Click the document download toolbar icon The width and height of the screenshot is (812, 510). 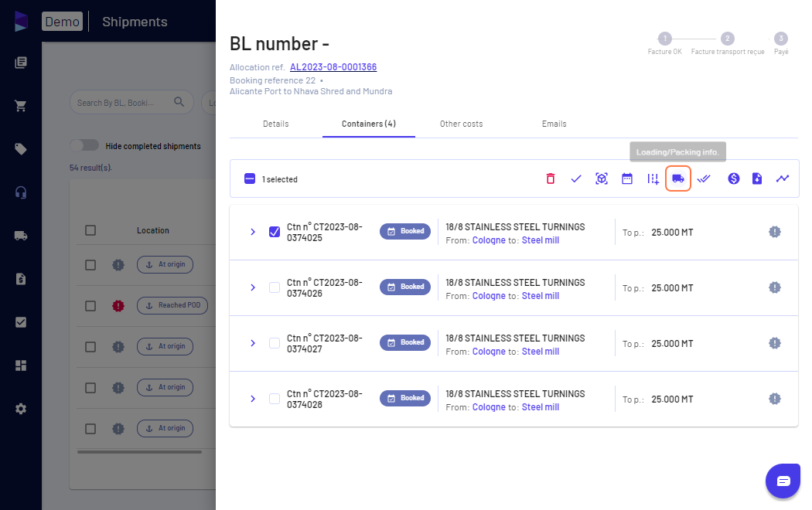click(x=757, y=179)
